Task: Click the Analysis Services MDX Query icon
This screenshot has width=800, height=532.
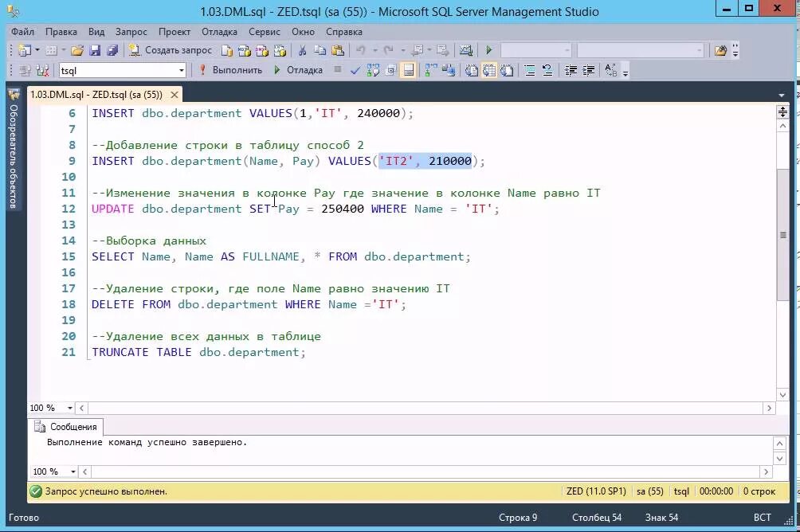Action: tap(245, 50)
